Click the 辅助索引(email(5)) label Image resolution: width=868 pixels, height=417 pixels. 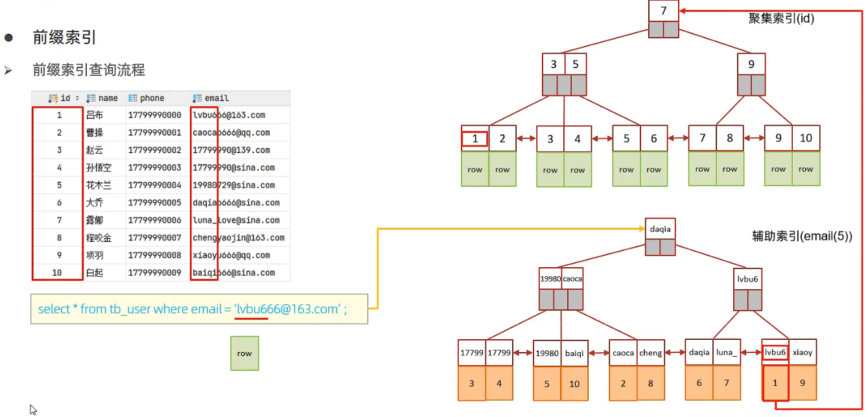point(801,237)
